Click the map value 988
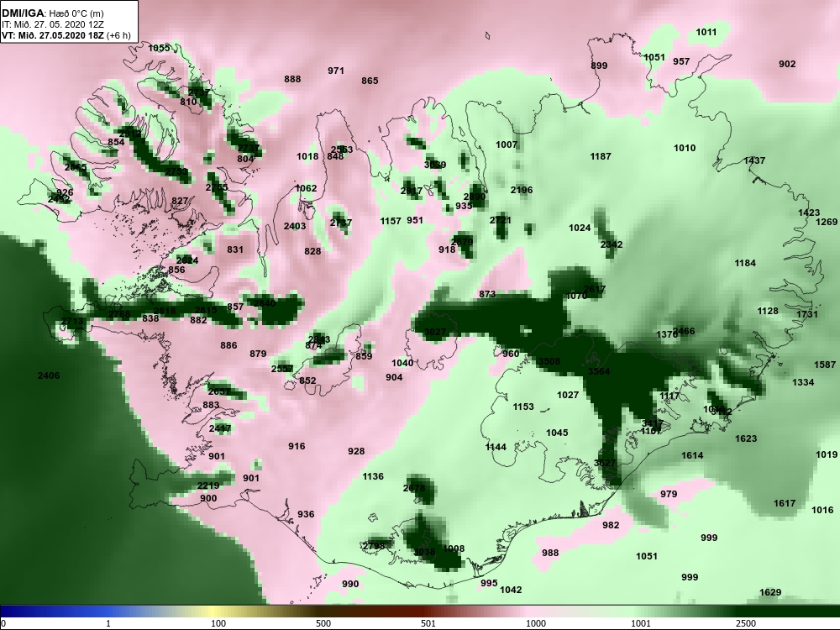This screenshot has height=630, width=840. pyautogui.click(x=550, y=553)
